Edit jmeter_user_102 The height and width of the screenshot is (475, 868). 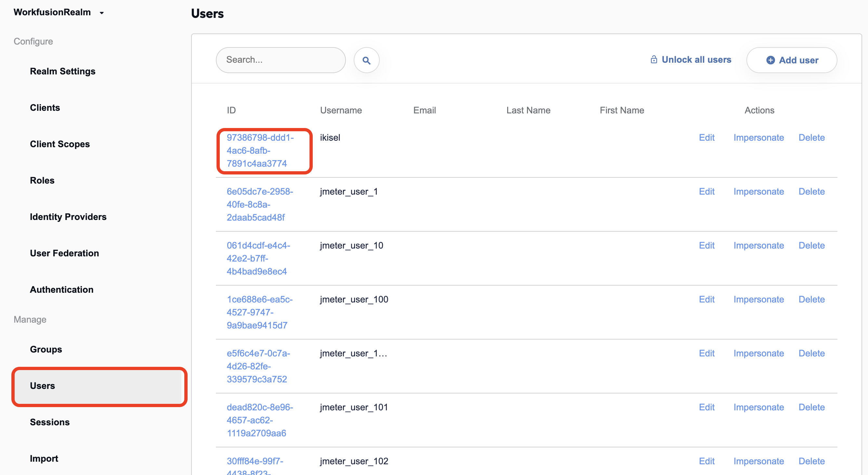coord(707,461)
